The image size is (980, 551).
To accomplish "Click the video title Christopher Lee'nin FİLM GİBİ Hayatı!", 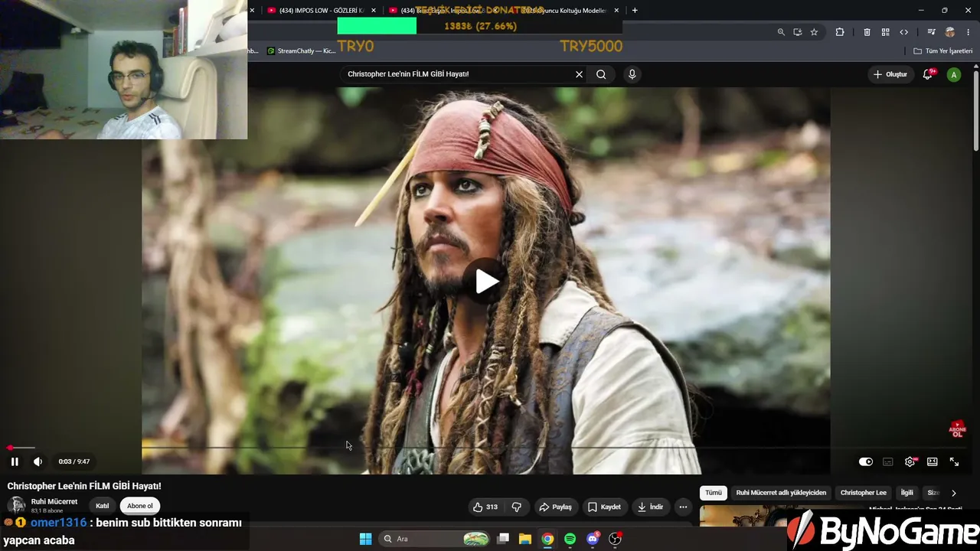I will [84, 486].
